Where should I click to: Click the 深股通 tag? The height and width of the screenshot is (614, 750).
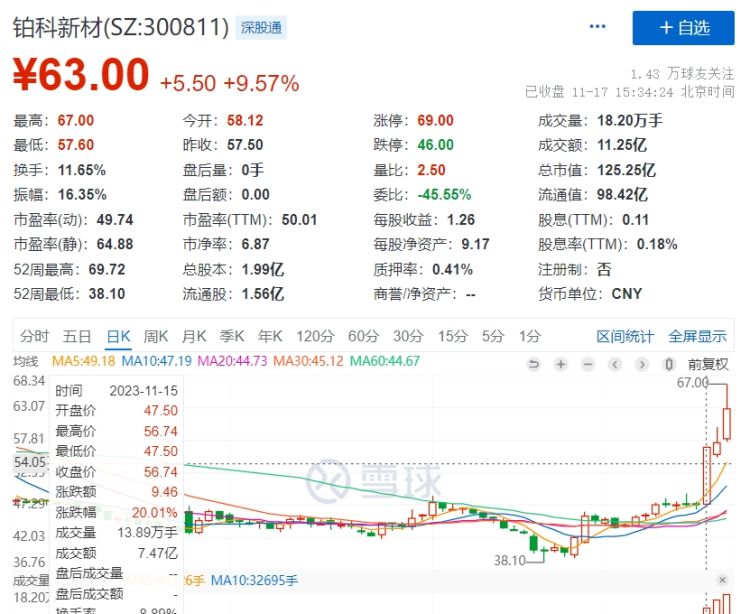click(x=261, y=28)
